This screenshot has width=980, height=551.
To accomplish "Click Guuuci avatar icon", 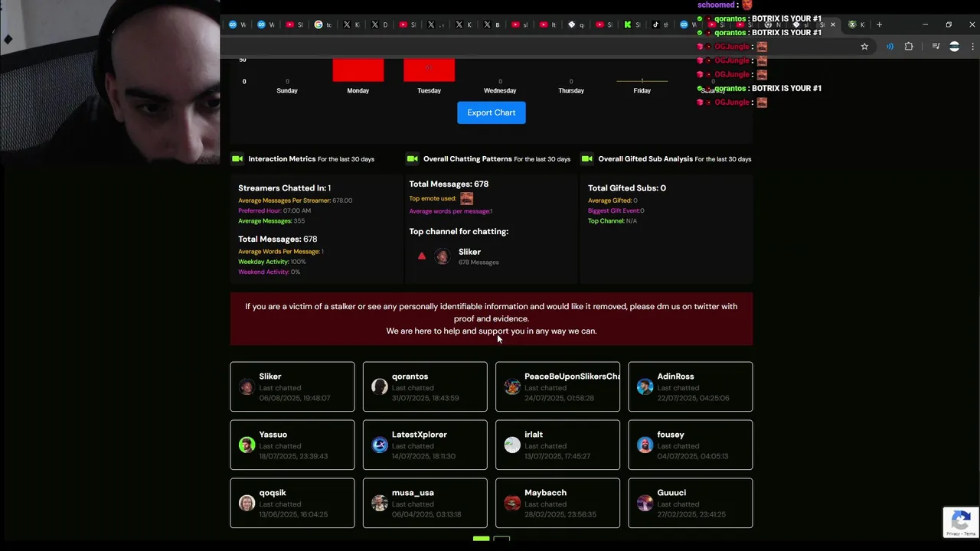I will pos(645,503).
